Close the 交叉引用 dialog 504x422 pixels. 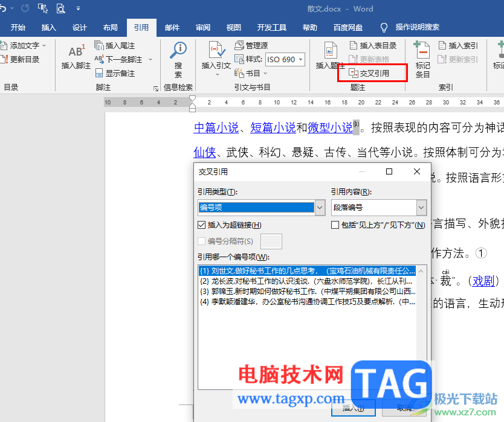point(417,171)
